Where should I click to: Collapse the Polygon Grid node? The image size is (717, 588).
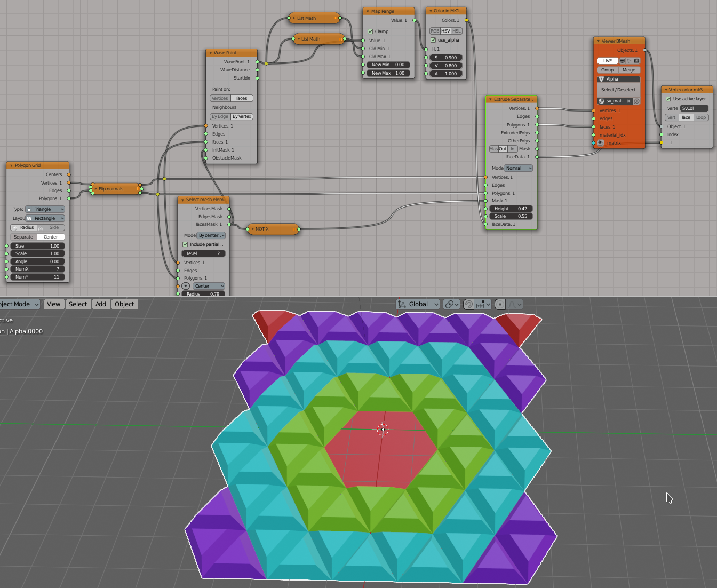click(x=11, y=165)
